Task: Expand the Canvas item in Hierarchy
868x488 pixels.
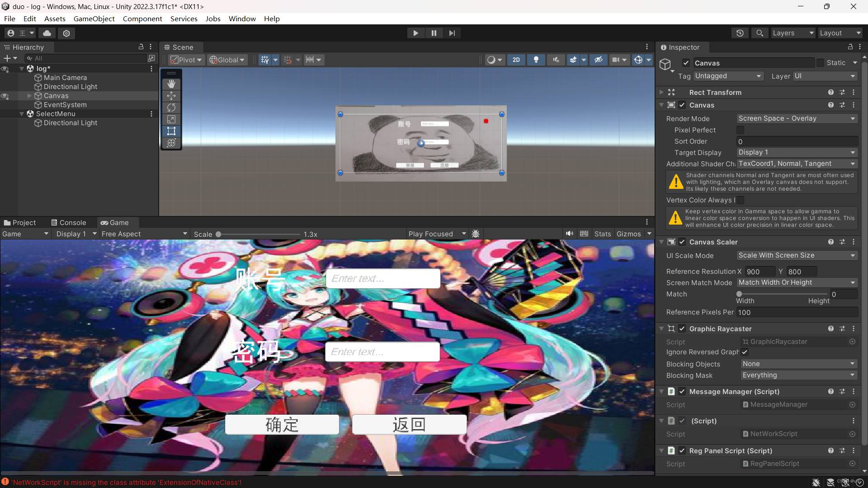Action: pyautogui.click(x=29, y=96)
